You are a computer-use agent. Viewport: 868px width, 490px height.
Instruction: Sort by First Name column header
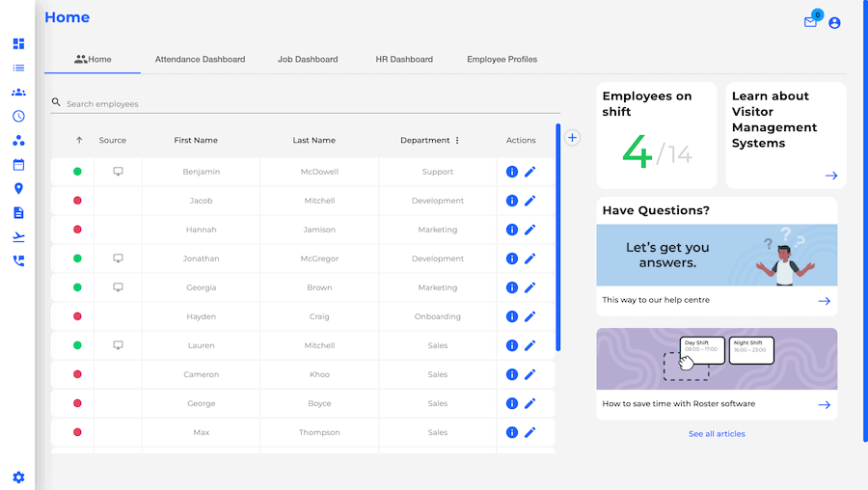tap(196, 140)
